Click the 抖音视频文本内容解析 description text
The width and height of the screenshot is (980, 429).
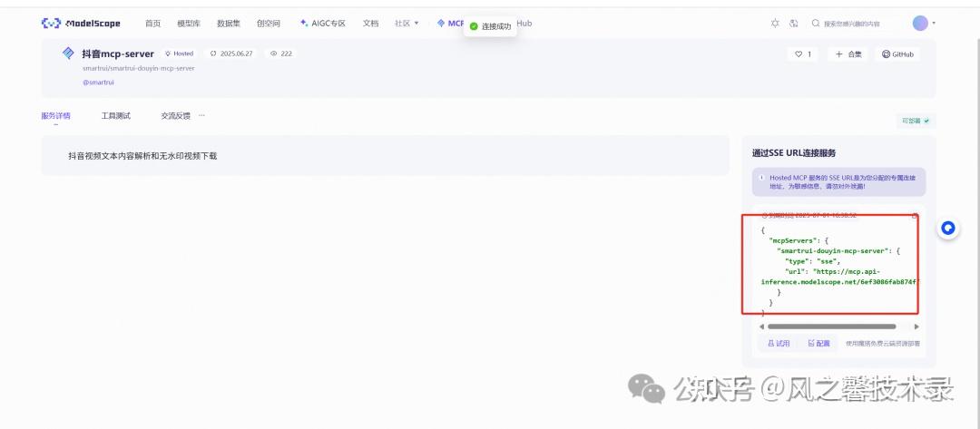click(x=142, y=156)
